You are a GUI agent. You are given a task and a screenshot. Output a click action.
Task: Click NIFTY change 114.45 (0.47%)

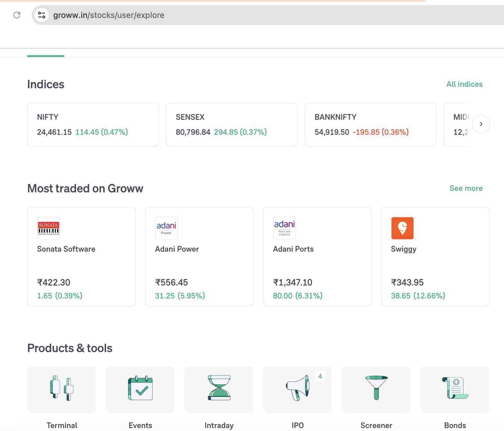click(x=101, y=132)
